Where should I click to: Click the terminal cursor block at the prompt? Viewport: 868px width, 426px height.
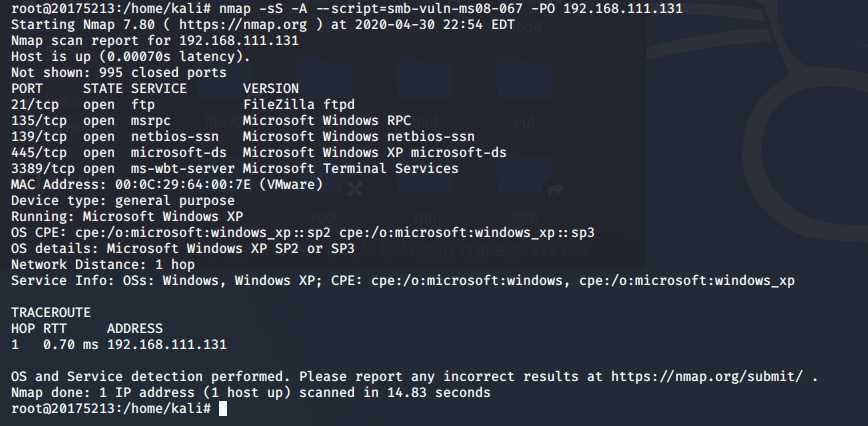[x=223, y=409]
